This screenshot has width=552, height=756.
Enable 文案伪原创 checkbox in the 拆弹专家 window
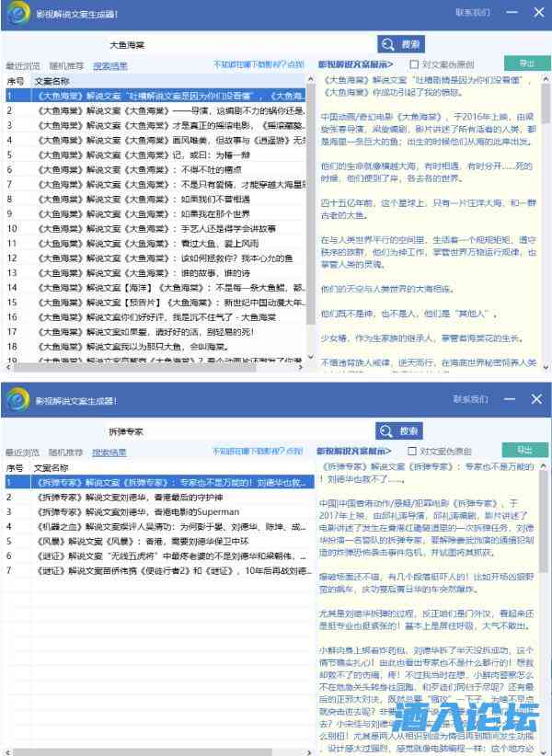(412, 452)
